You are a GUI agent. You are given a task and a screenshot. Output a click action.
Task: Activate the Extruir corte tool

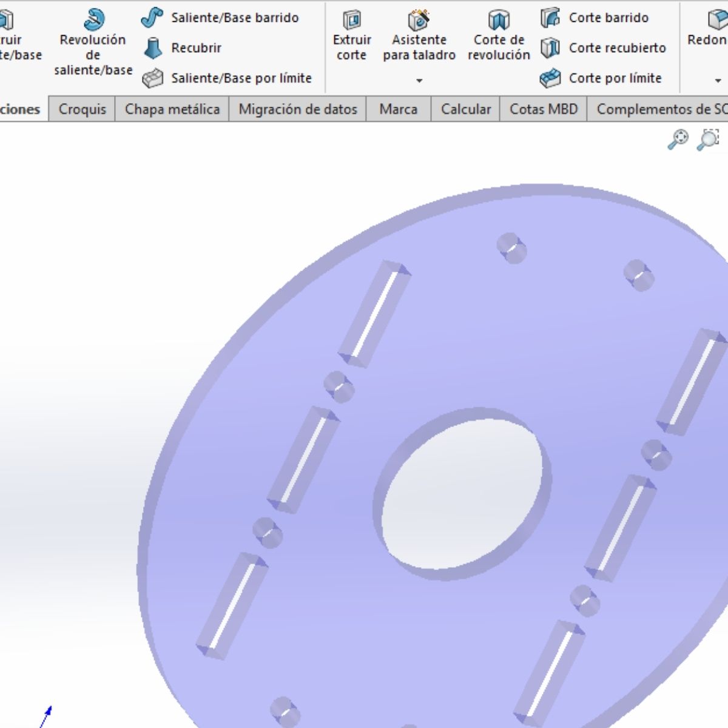[352, 20]
